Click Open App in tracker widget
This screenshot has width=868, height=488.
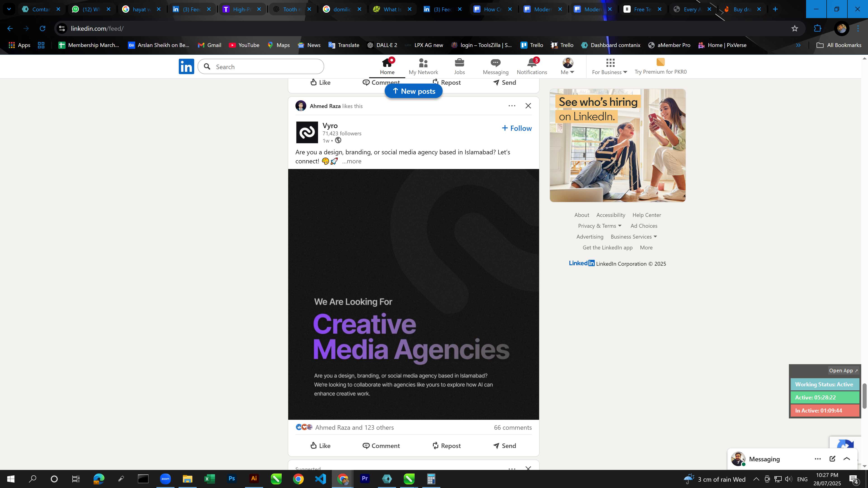click(843, 371)
